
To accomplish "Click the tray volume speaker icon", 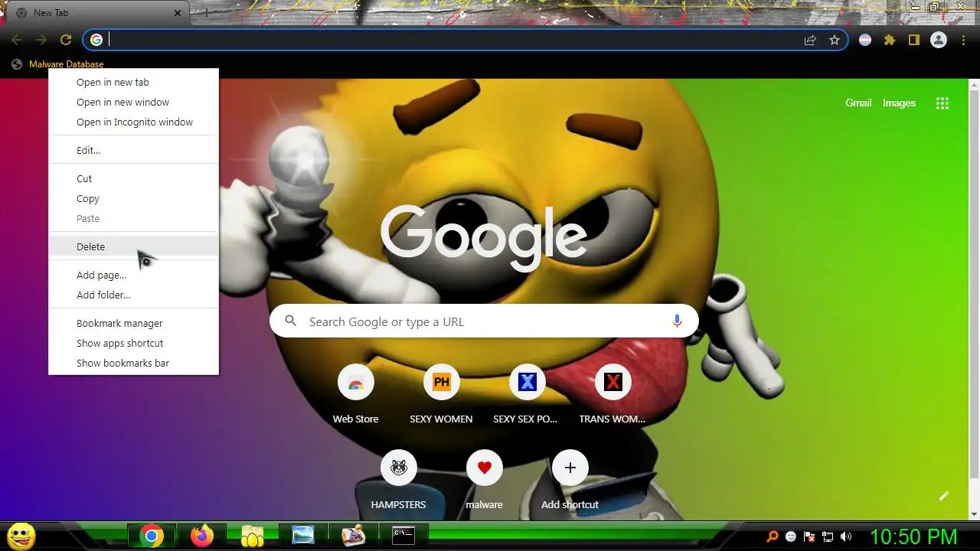I will click(846, 536).
